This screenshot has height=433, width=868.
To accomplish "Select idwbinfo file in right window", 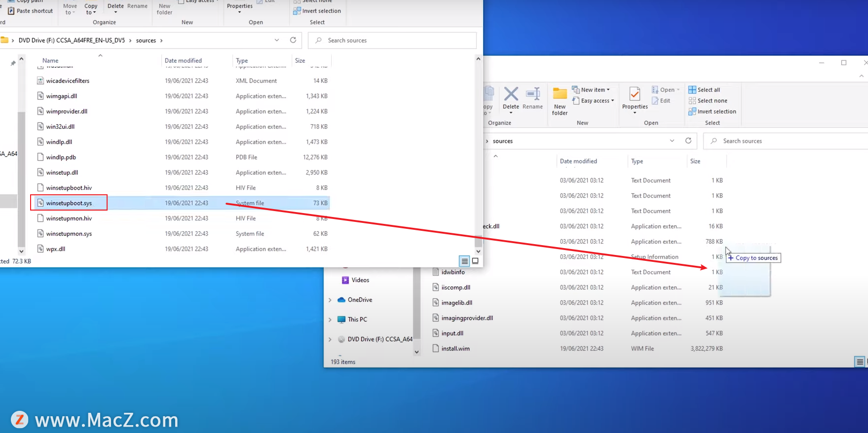I will [x=449, y=272].
